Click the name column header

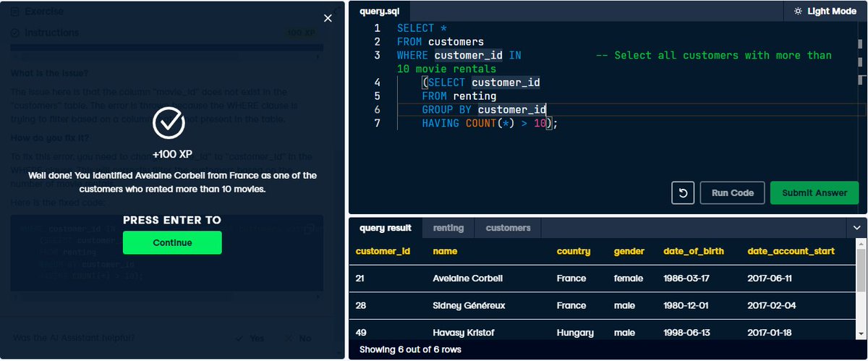click(445, 252)
